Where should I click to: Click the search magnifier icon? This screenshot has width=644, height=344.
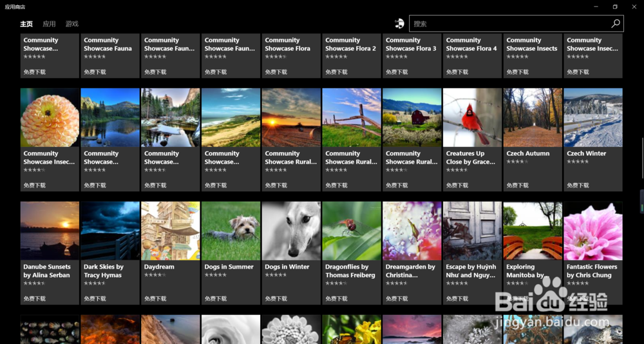[615, 24]
